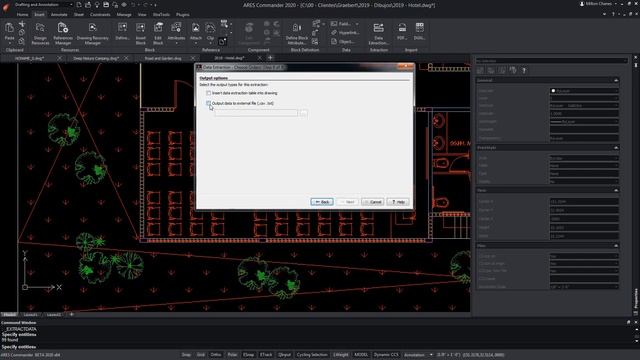Click the browse button next to file path

click(x=303, y=113)
